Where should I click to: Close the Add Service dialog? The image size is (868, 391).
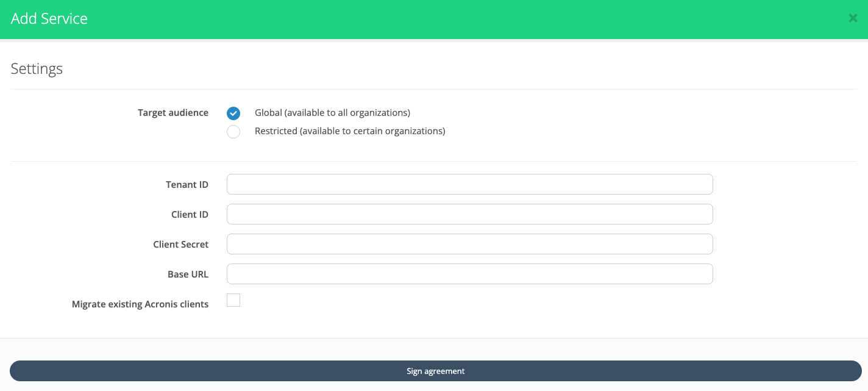pos(853,18)
